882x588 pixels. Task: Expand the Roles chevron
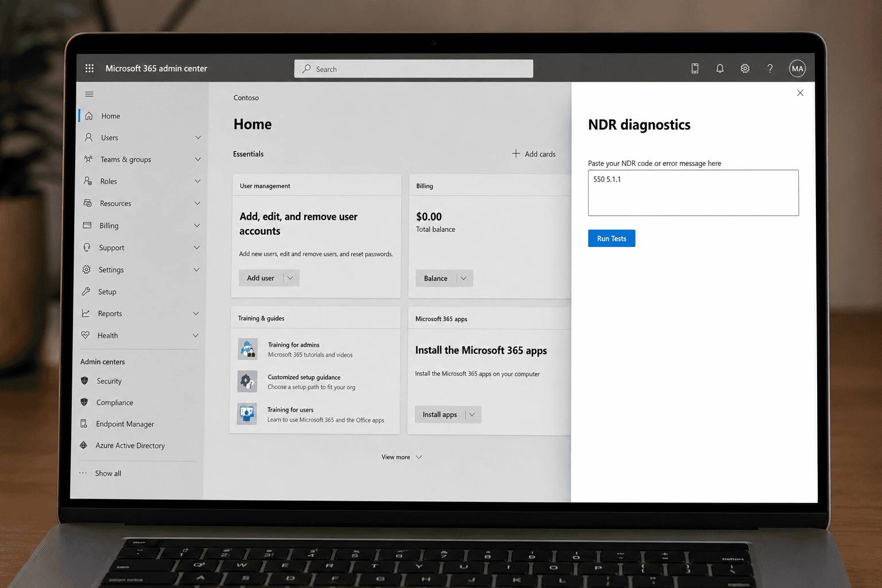pyautogui.click(x=198, y=181)
